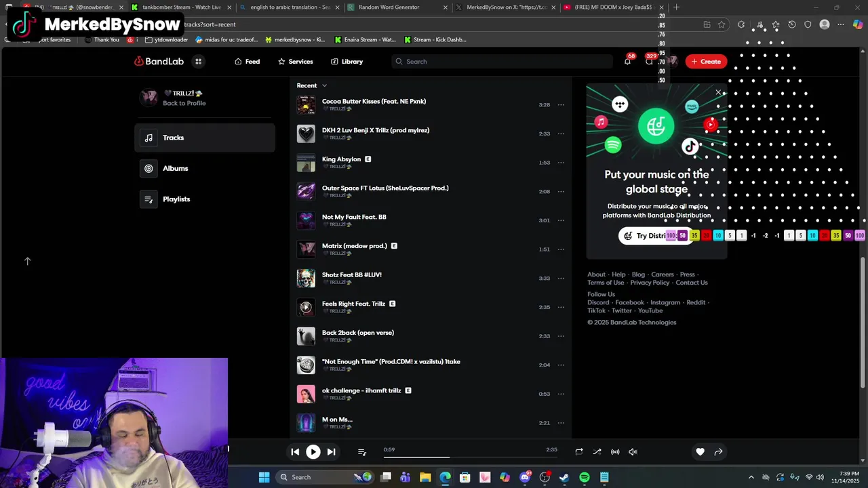The width and height of the screenshot is (868, 488).
Task: Open the M on Ms... track title
Action: 337,420
